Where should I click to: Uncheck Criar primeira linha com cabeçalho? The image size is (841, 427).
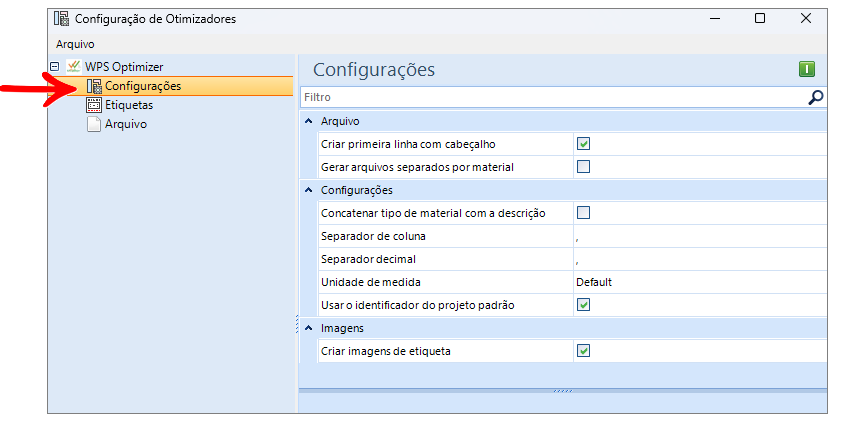pyautogui.click(x=583, y=144)
